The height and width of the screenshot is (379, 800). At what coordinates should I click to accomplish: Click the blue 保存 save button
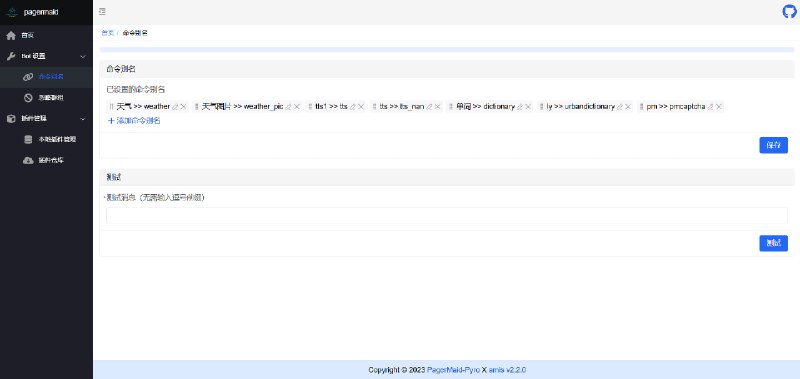click(773, 145)
